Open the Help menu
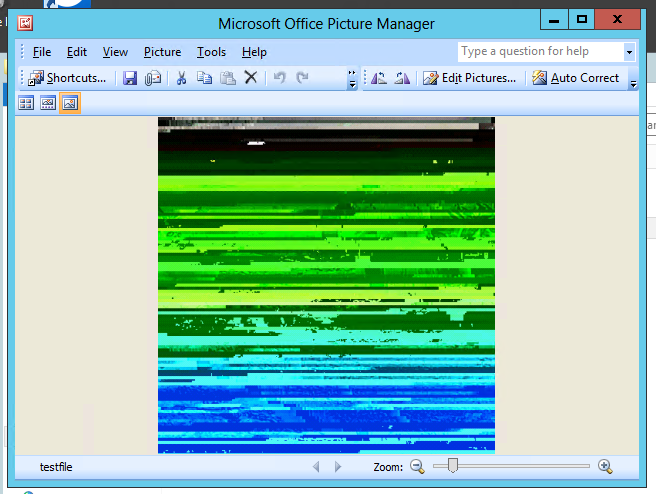Viewport: 656px width, 494px height. click(254, 52)
